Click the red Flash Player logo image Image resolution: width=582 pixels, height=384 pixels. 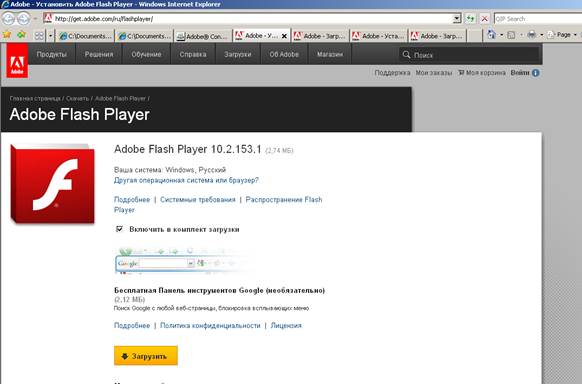(x=52, y=184)
